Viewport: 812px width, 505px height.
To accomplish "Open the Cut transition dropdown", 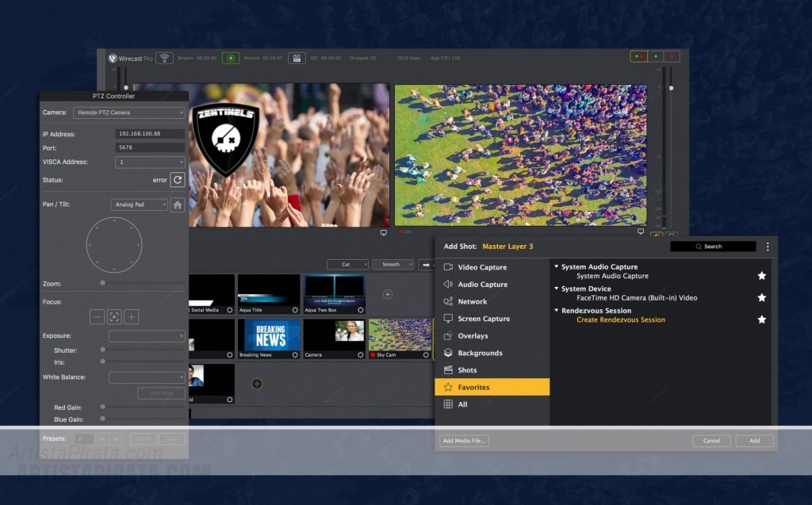I will pos(347,265).
